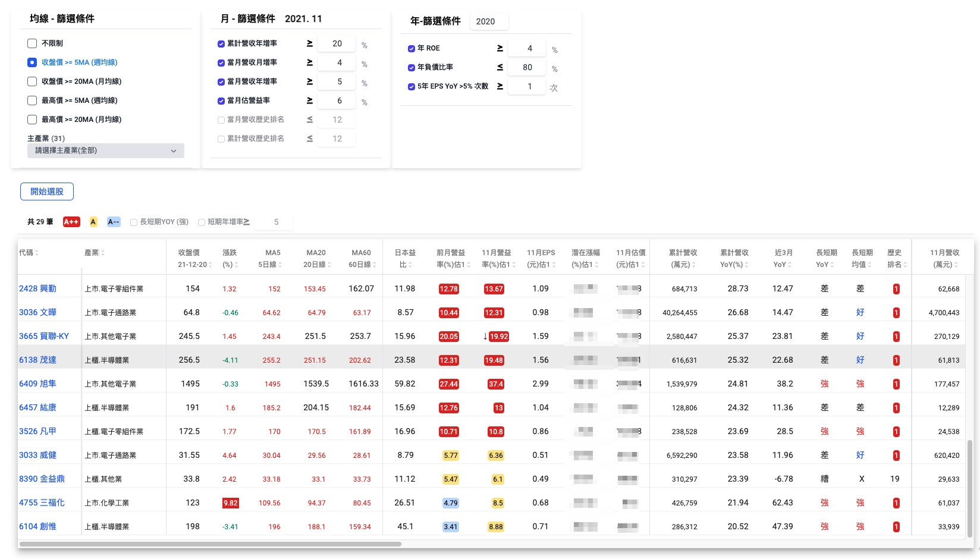The height and width of the screenshot is (559, 980).
Task: Uncheck 年負債比率 checkbox
Action: 412,68
